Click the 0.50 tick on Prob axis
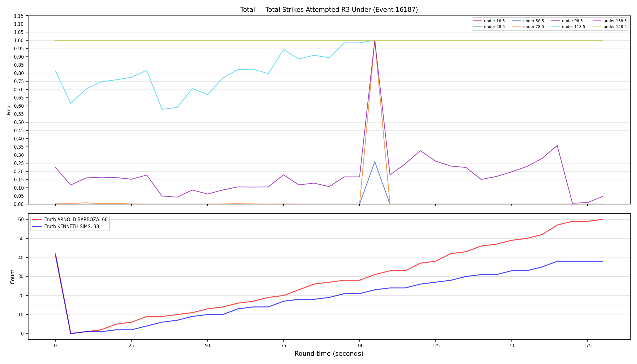The image size is (637, 364). (19, 123)
